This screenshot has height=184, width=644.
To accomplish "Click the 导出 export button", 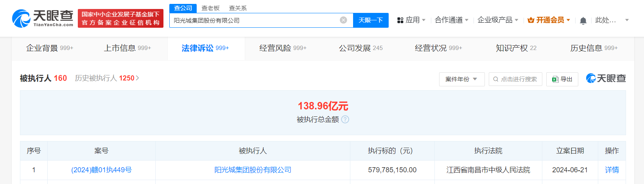I will [562, 79].
